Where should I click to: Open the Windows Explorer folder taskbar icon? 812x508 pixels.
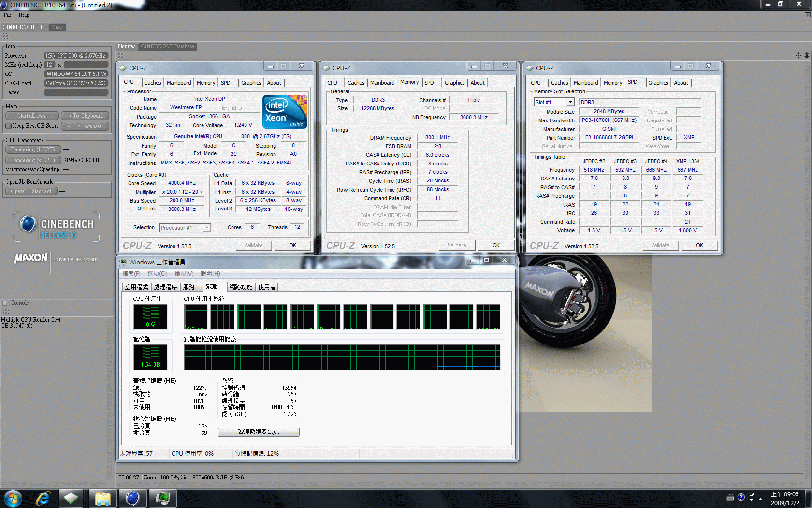[x=102, y=498]
